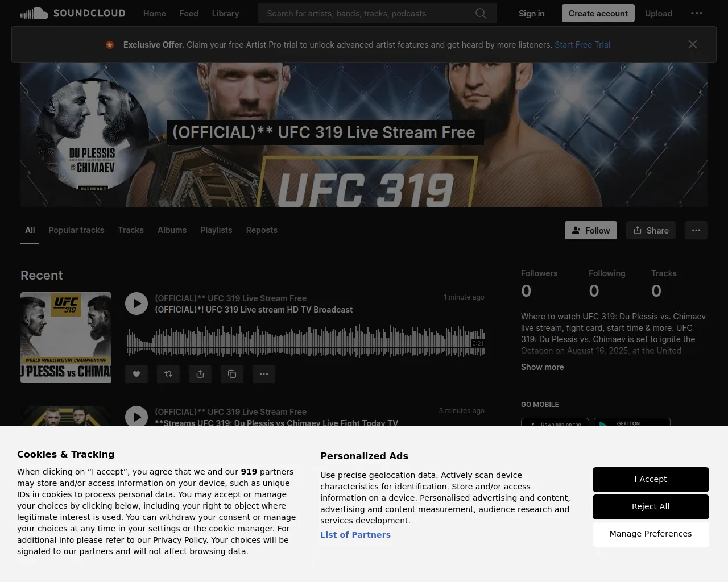Image resolution: width=728 pixels, height=582 pixels.
Task: Switch to the Tracks tab
Action: [x=131, y=230]
